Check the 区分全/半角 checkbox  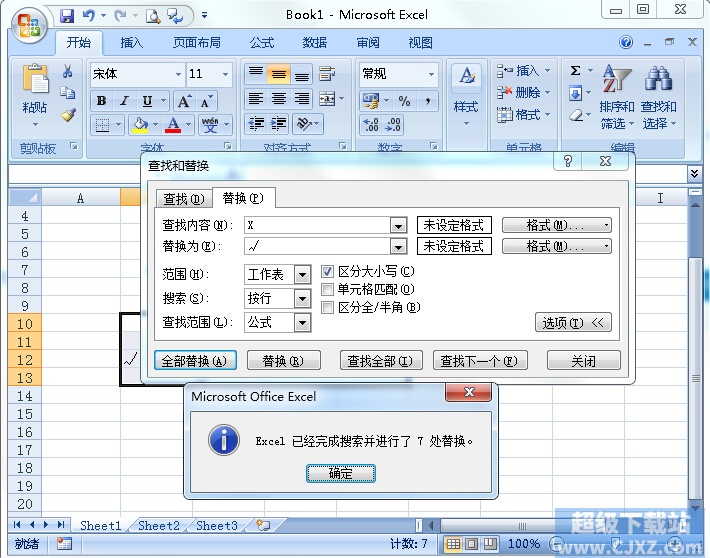(x=327, y=308)
